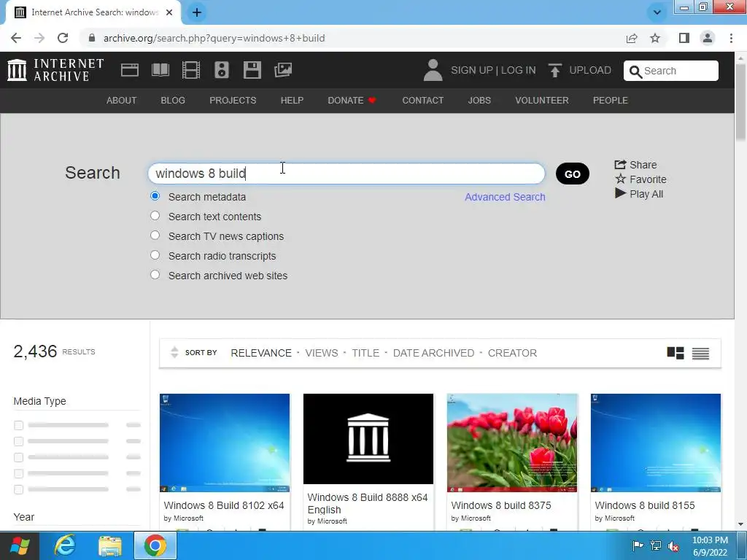The image size is (747, 560).
Task: Open the Software floppy disk icon
Action: pyautogui.click(x=252, y=70)
